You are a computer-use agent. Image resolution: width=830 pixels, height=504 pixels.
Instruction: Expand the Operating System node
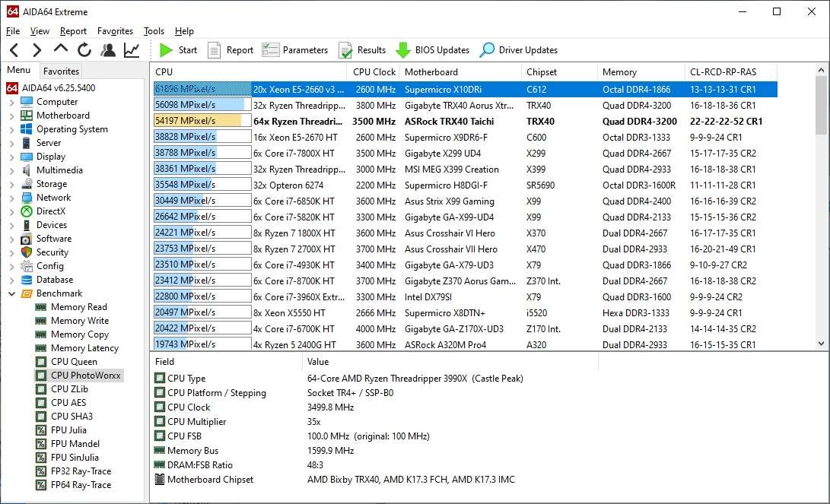point(11,129)
